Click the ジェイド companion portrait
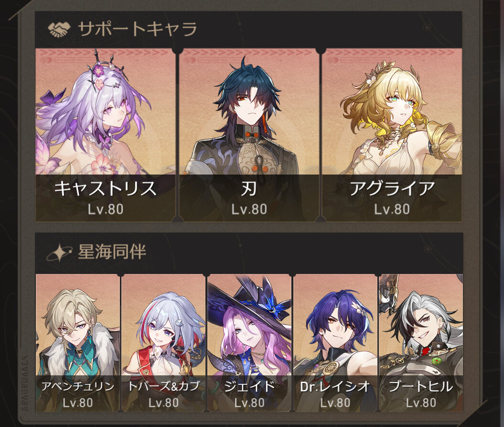Screen dimensions: 504x427 pyautogui.click(x=249, y=343)
